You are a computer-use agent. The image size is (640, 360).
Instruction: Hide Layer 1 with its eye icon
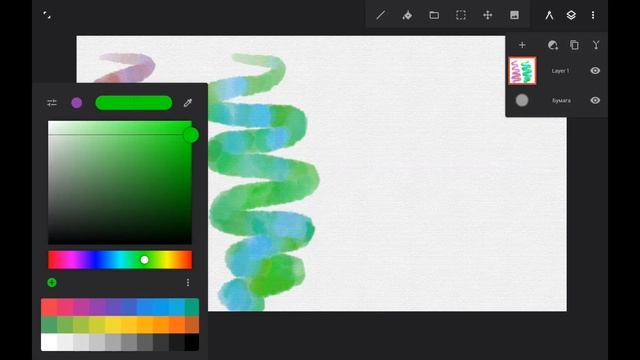point(595,71)
